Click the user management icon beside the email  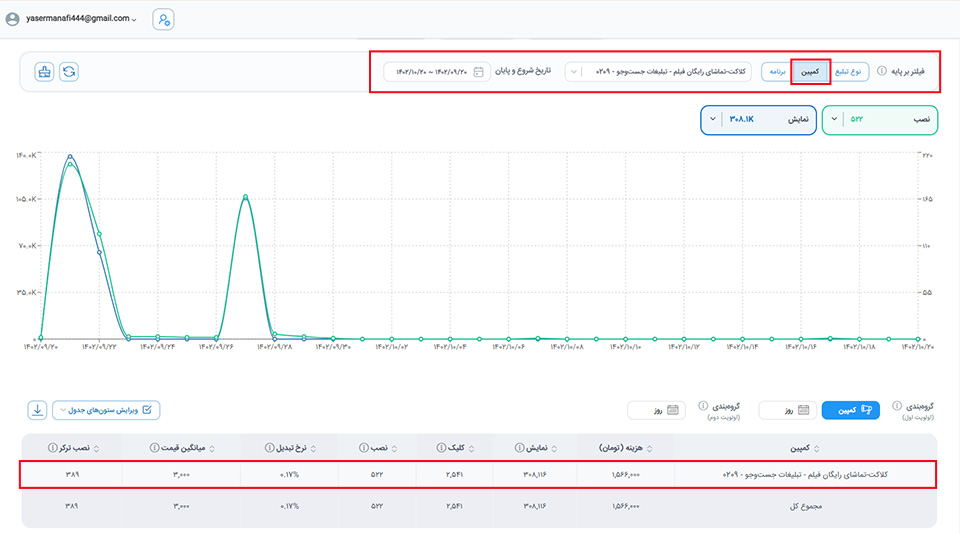[163, 19]
